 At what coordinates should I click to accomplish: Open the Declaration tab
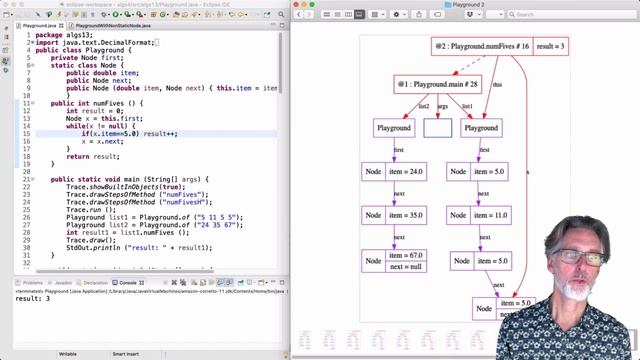(x=92, y=282)
